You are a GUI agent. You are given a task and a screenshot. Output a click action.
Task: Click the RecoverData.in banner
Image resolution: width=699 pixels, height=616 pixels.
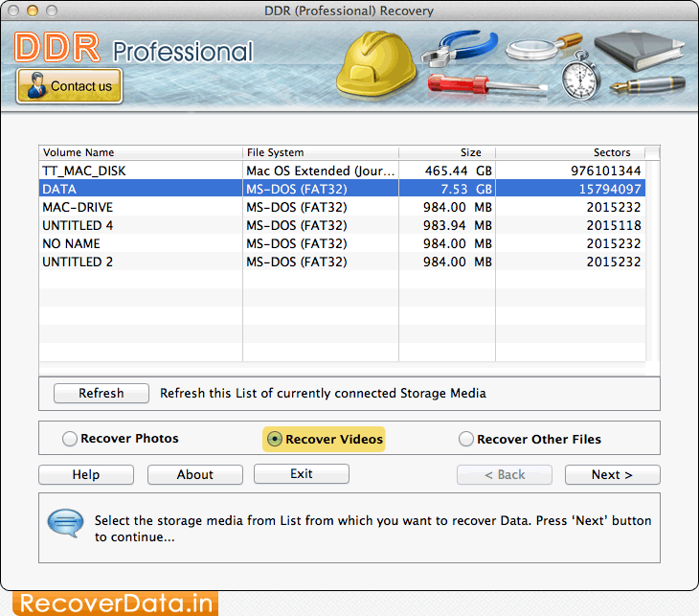[116, 604]
